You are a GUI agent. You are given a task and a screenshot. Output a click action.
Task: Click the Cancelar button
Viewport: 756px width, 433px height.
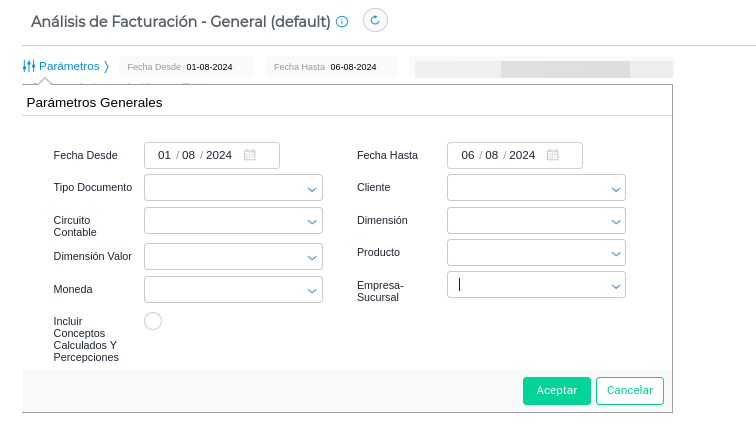pos(630,391)
